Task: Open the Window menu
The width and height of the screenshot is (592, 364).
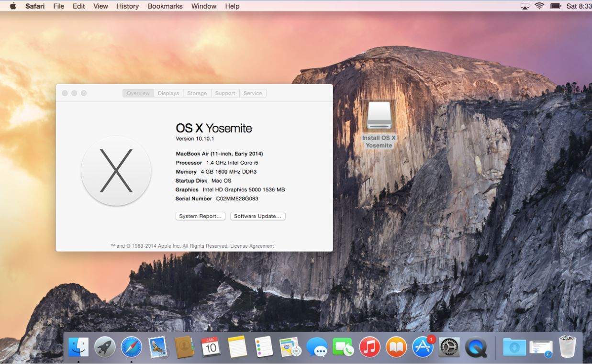Action: point(204,6)
